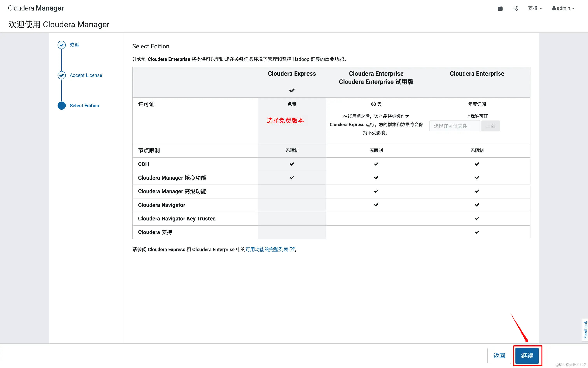Click 无限制 under the Cloudera Express column
This screenshot has width=588, height=368.
(292, 150)
